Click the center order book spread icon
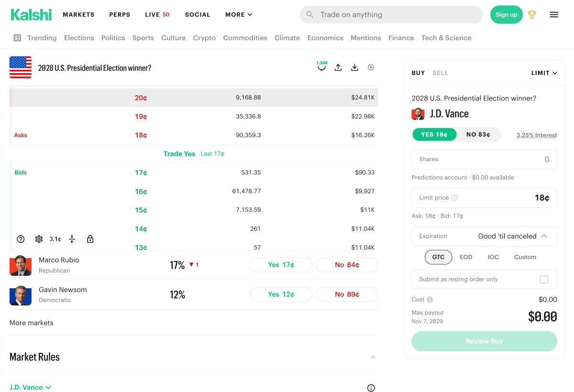574x392 pixels. click(x=72, y=239)
